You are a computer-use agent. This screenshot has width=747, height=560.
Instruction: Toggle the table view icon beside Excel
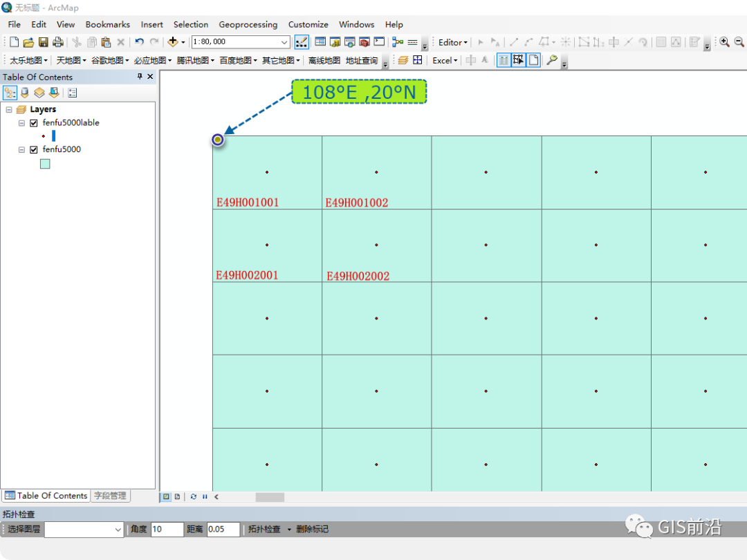(504, 60)
